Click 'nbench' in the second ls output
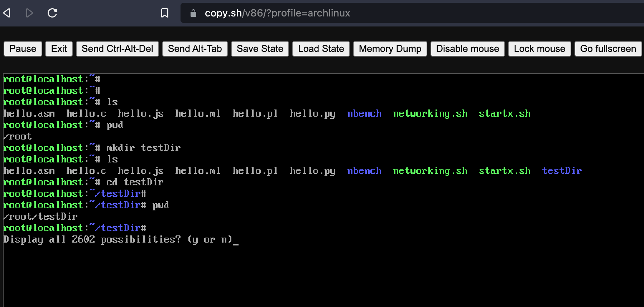Screen dimensions: 644x307 click(364, 171)
